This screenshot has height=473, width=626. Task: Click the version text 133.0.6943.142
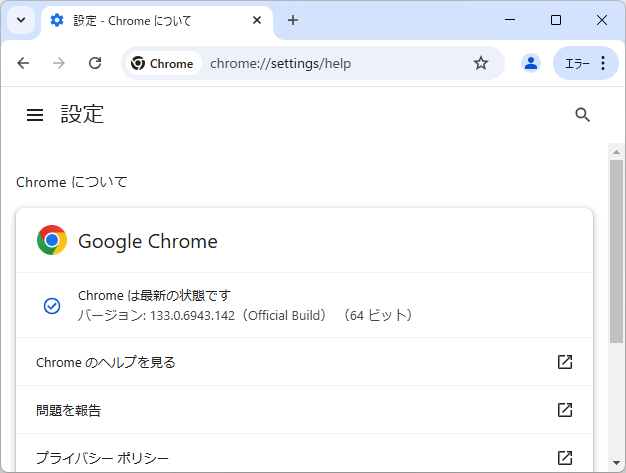click(x=192, y=316)
